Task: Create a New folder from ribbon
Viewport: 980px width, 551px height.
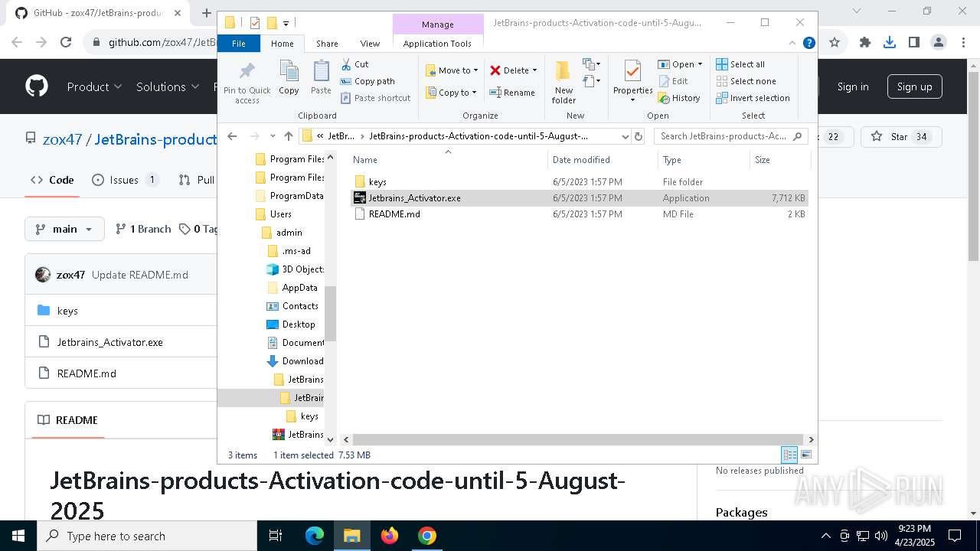Action: [x=563, y=82]
